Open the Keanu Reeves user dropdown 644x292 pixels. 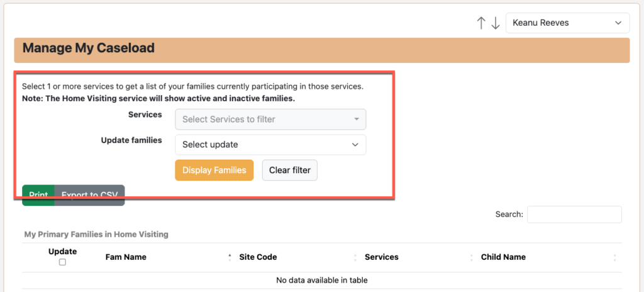pyautogui.click(x=567, y=23)
